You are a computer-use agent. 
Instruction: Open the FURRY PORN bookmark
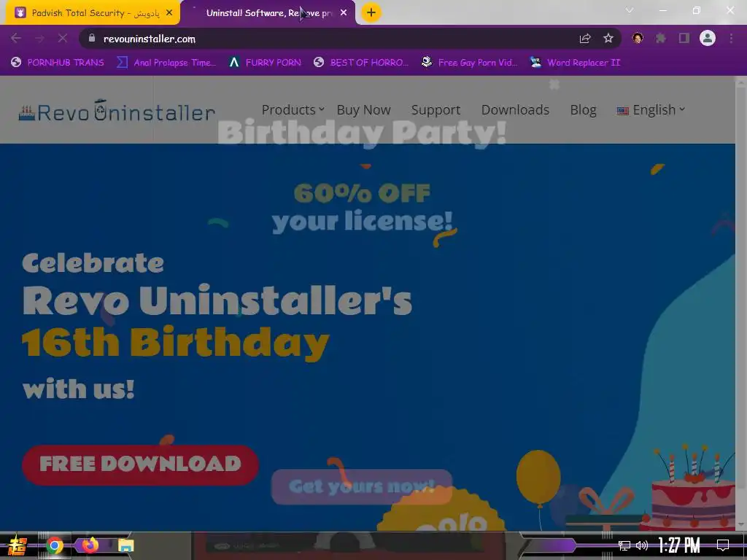point(265,63)
